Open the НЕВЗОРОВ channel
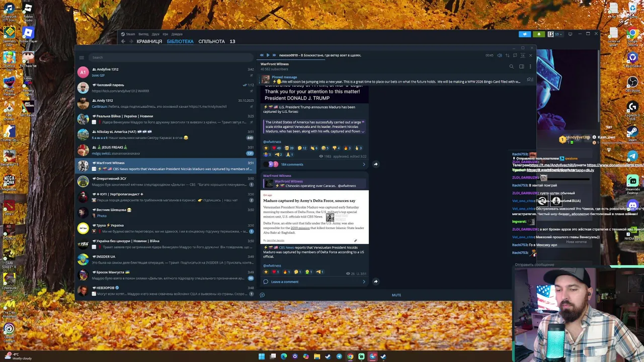The height and width of the screenshot is (362, 644). click(166, 291)
